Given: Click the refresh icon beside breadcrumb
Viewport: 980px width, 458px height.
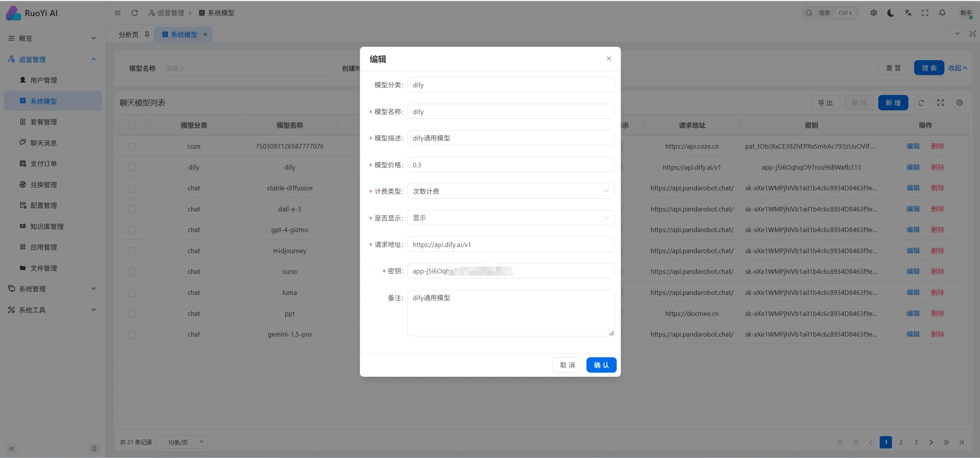Looking at the screenshot, I should [x=134, y=13].
